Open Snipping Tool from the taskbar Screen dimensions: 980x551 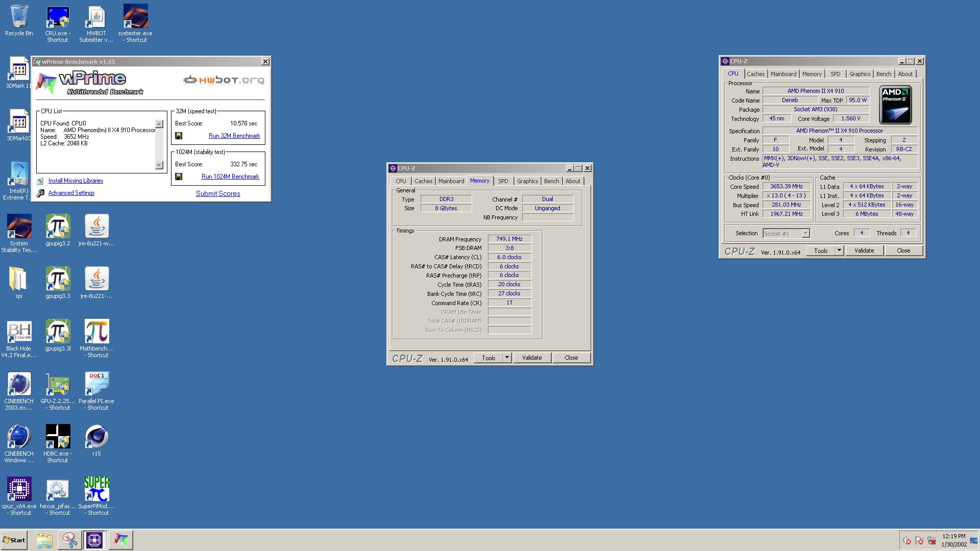(x=69, y=540)
